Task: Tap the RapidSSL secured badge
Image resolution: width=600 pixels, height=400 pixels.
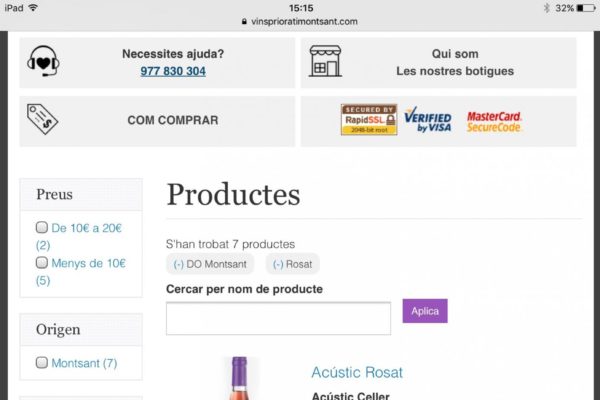Action: tap(369, 120)
